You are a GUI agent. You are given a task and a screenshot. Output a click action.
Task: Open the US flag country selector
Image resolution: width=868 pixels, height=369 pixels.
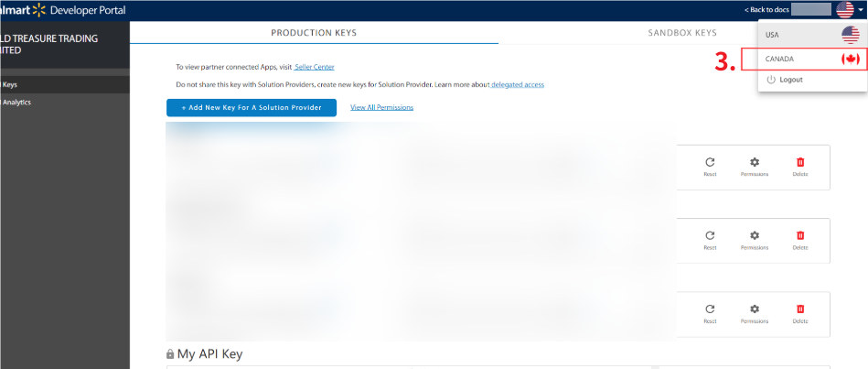click(845, 9)
